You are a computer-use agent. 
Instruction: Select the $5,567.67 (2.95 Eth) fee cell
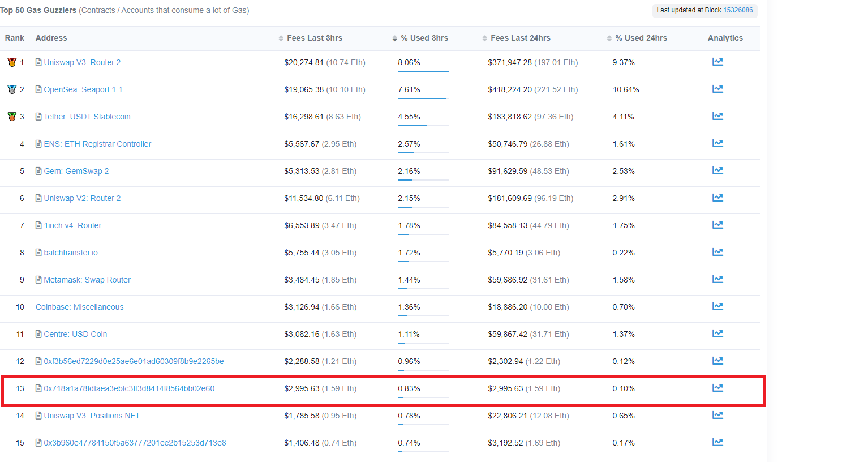(x=320, y=144)
